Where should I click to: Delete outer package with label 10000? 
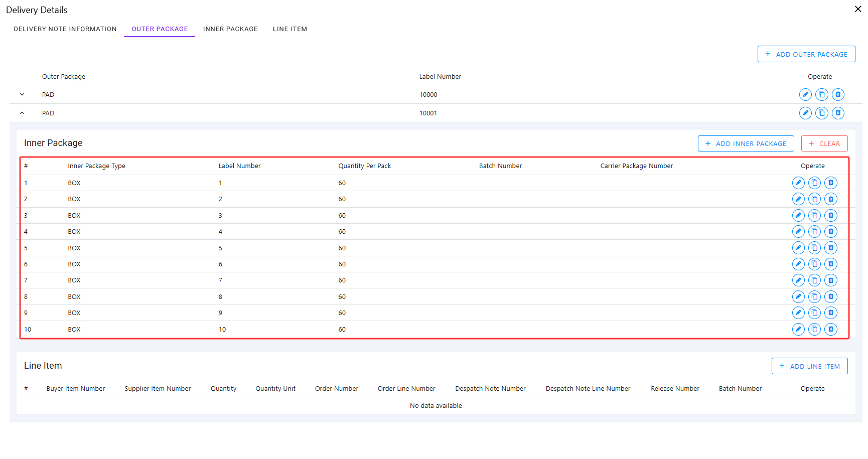(838, 94)
